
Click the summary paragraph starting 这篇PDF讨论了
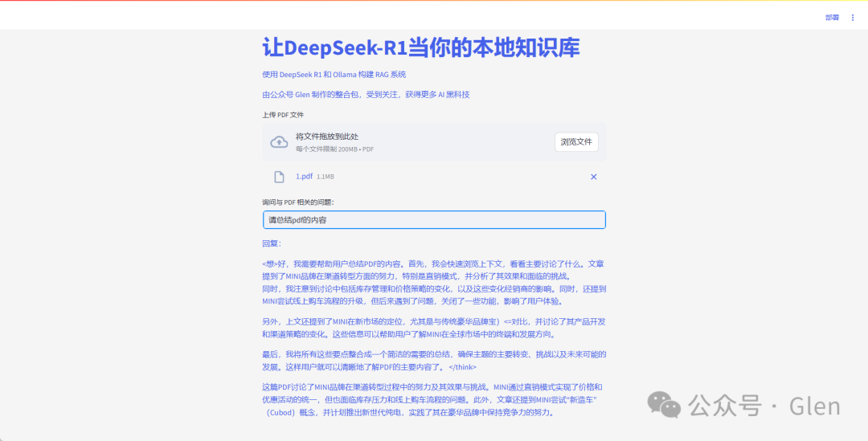tap(434, 399)
